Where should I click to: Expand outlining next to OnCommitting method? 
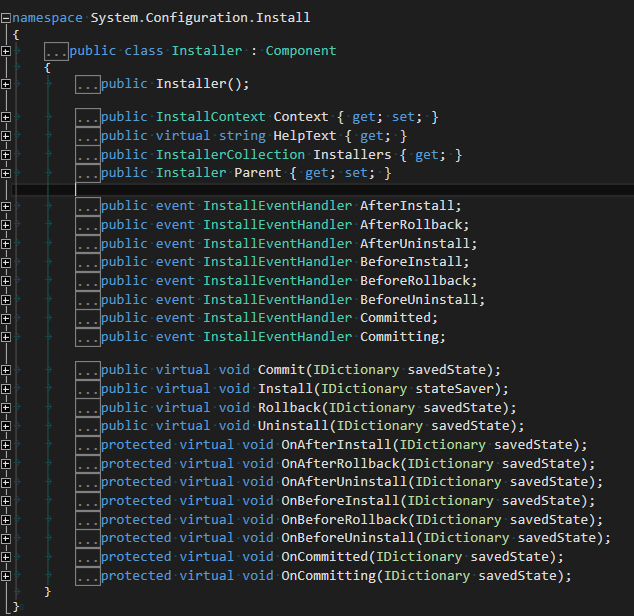coord(6,576)
